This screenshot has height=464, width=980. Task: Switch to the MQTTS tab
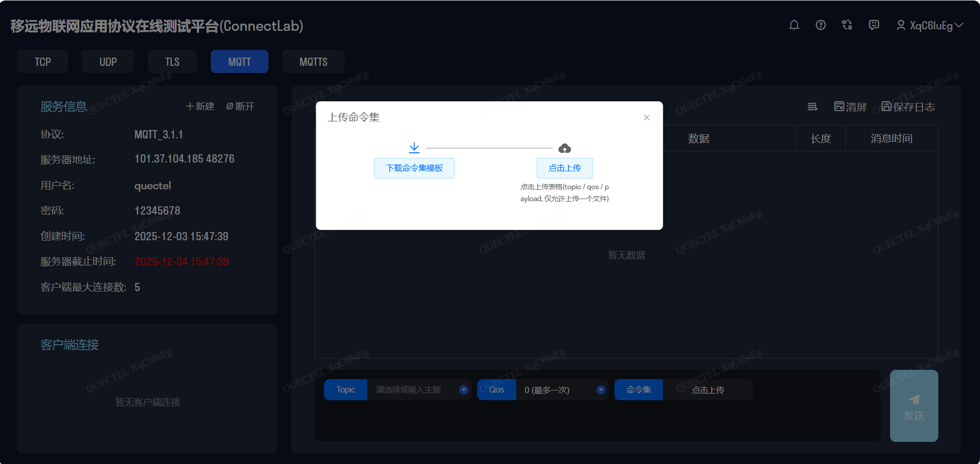[313, 62]
